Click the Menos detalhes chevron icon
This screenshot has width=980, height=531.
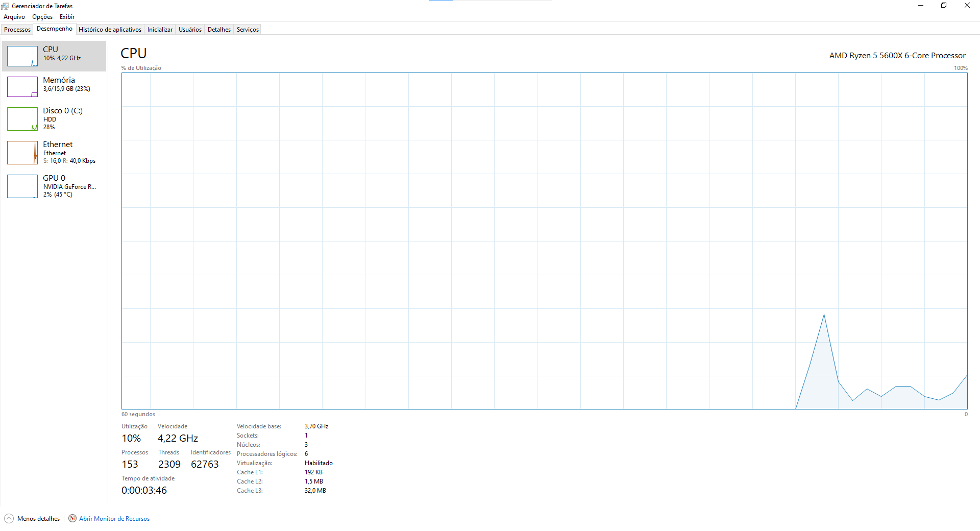[x=9, y=519]
